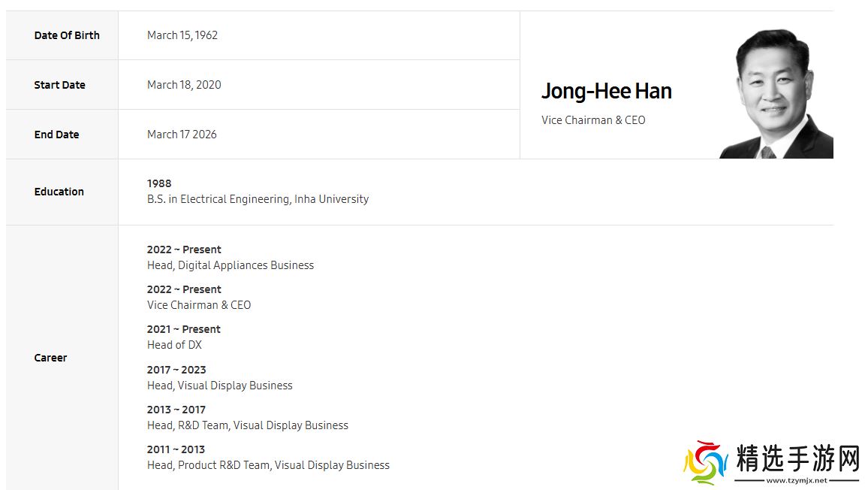
Task: Select the End Date row label
Action: (x=56, y=135)
